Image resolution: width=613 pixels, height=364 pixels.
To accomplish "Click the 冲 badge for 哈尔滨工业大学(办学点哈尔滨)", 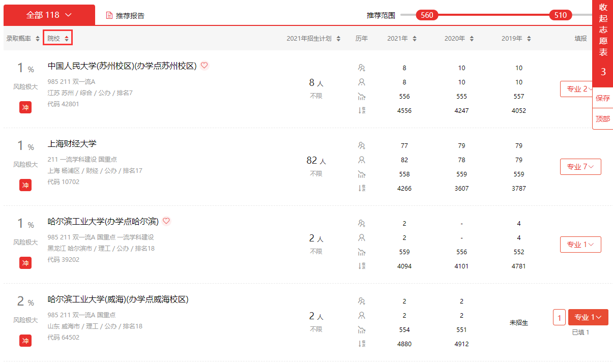I will point(25,263).
